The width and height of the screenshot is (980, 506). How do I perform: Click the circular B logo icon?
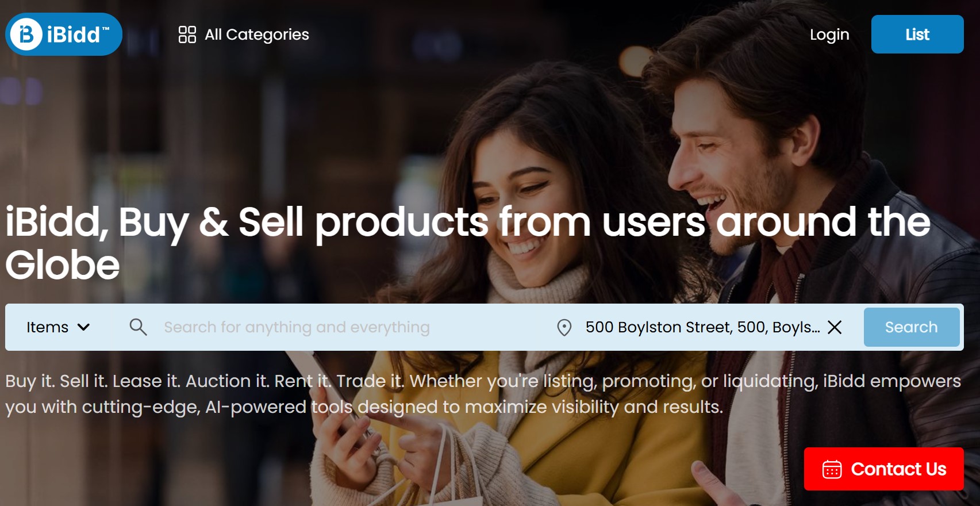coord(26,34)
